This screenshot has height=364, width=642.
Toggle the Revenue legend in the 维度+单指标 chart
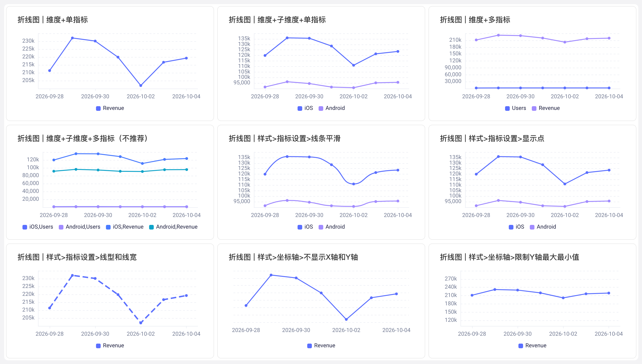[x=110, y=108]
